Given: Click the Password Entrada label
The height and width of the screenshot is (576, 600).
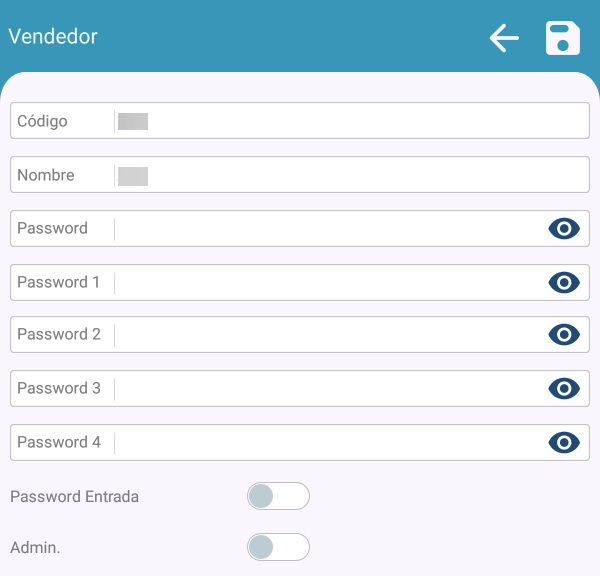Looking at the screenshot, I should coord(74,497).
